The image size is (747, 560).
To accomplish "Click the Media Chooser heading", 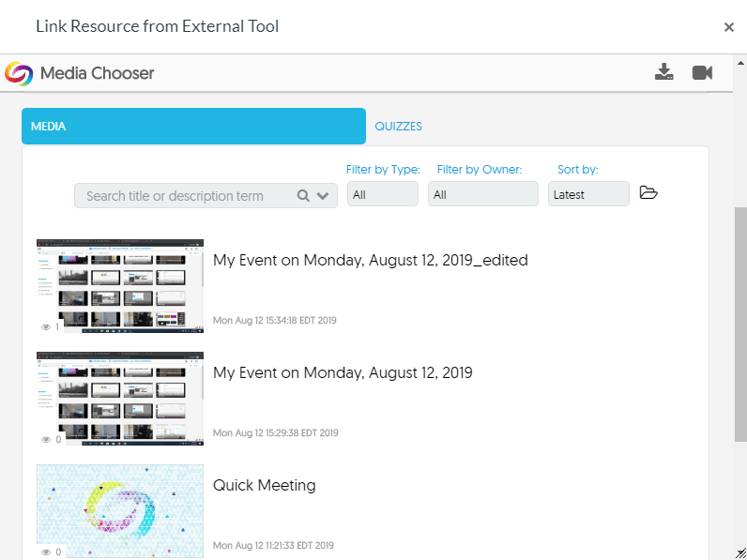I will coord(98,73).
